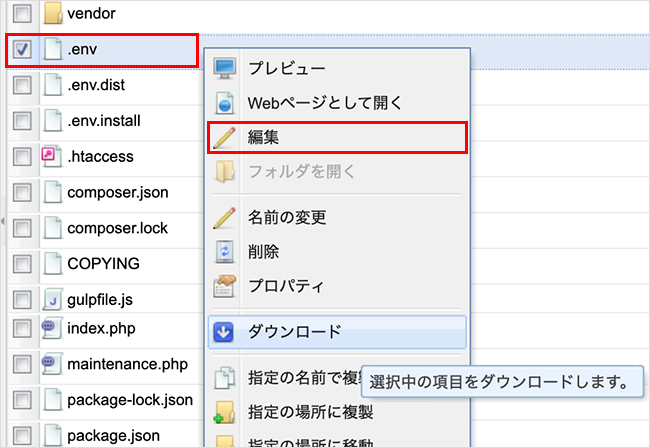Viewport: 650px width, 448px height.
Task: Select the COPYING file row
Action: 103,264
